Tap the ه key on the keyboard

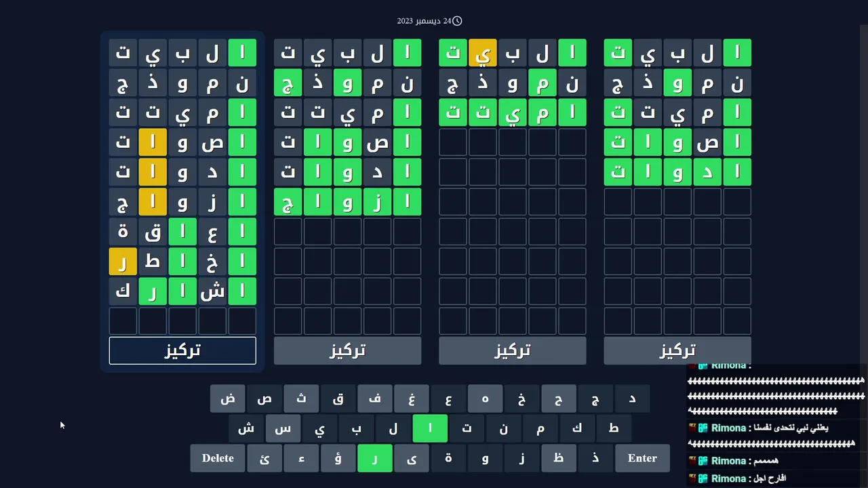click(485, 399)
